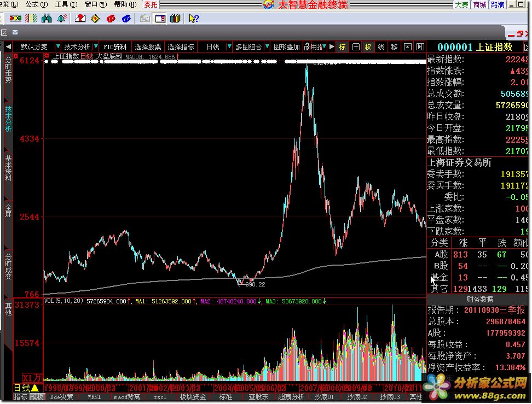Switch to the WRSI indicator tab
This screenshot has width=532, height=404.
pos(94,396)
